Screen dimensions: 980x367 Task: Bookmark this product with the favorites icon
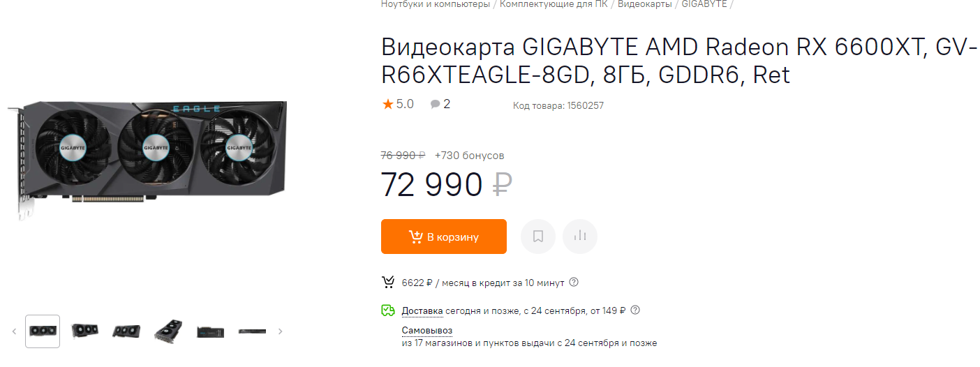click(538, 237)
